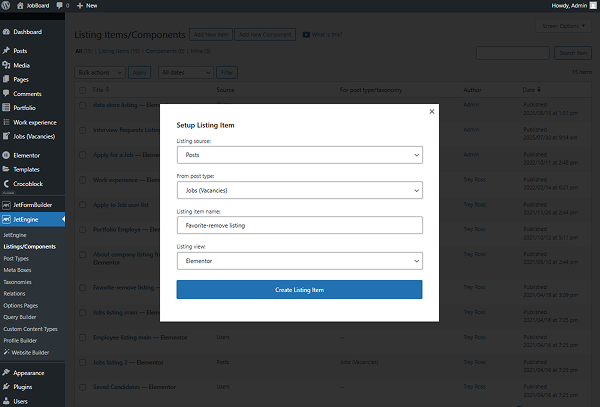
Task: Check the Work experience row checkbox
Action: 83,180
